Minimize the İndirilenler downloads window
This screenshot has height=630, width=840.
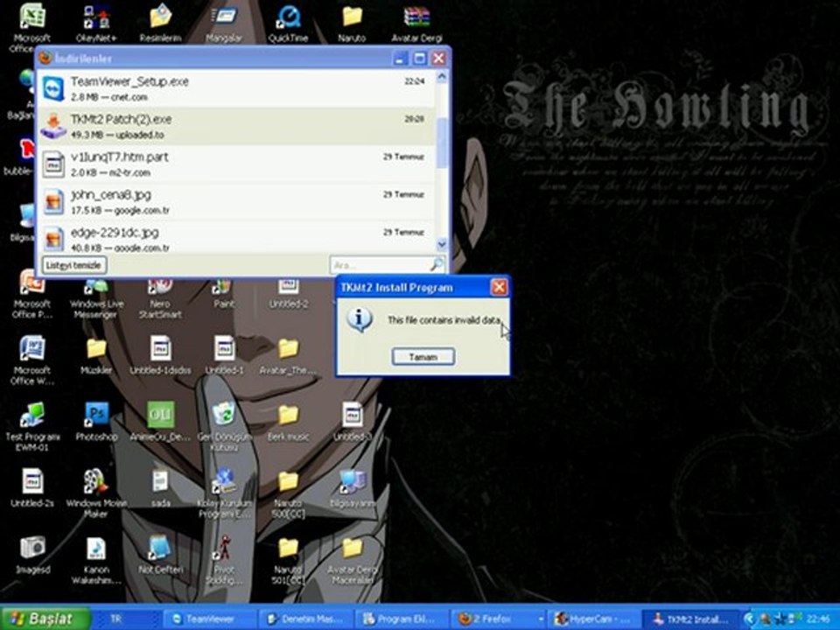click(401, 58)
